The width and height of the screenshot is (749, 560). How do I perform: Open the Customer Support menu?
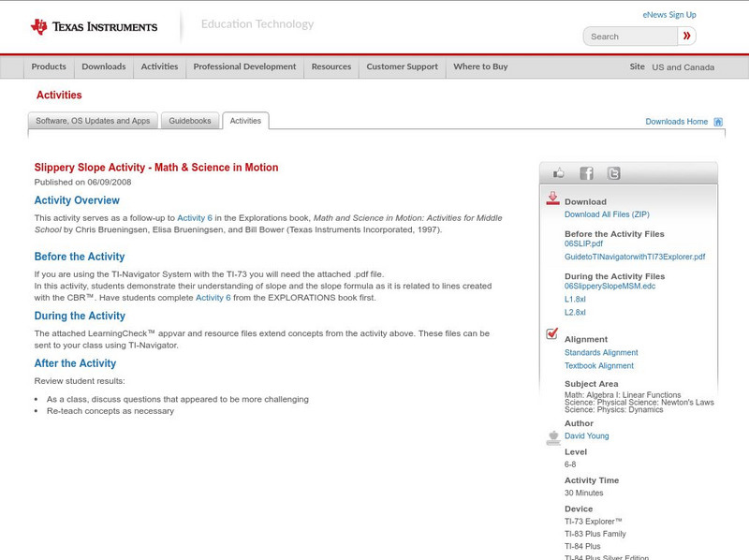tap(403, 66)
